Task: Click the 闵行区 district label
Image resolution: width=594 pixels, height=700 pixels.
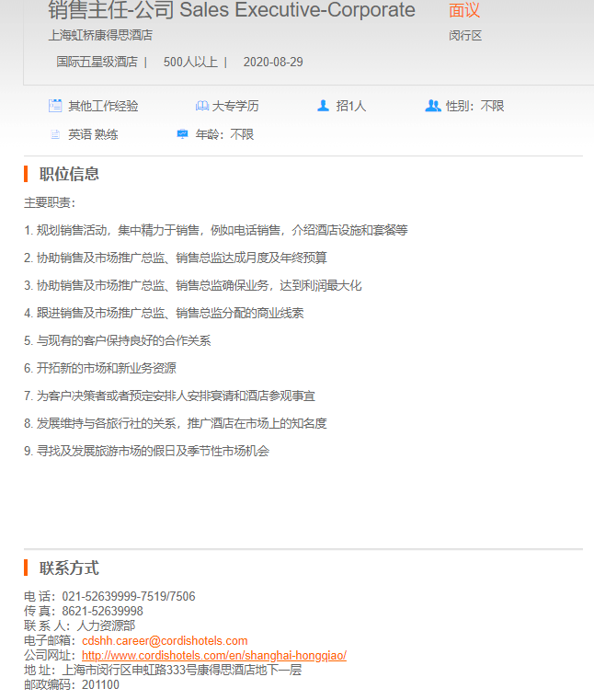Action: tap(465, 36)
